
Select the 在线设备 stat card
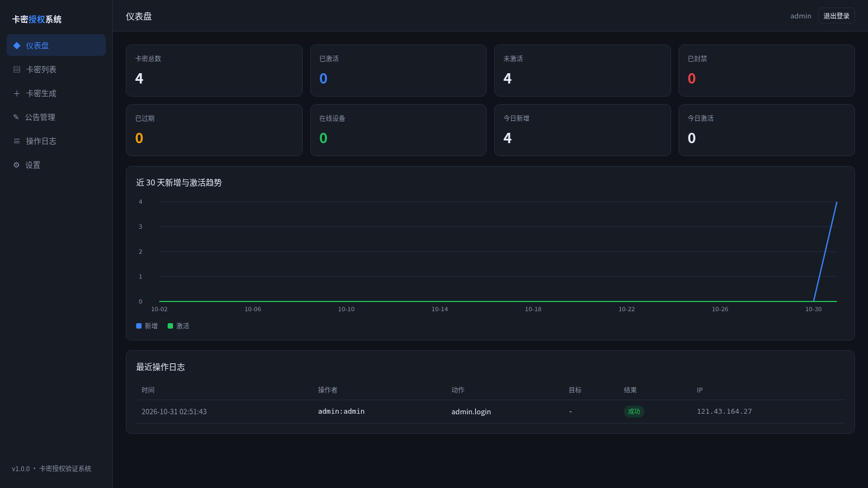click(x=398, y=130)
